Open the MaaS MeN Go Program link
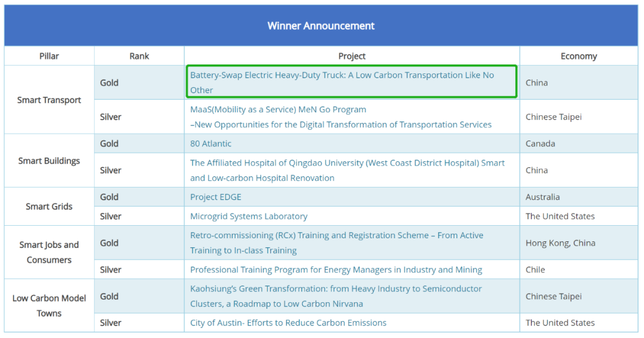 point(278,110)
